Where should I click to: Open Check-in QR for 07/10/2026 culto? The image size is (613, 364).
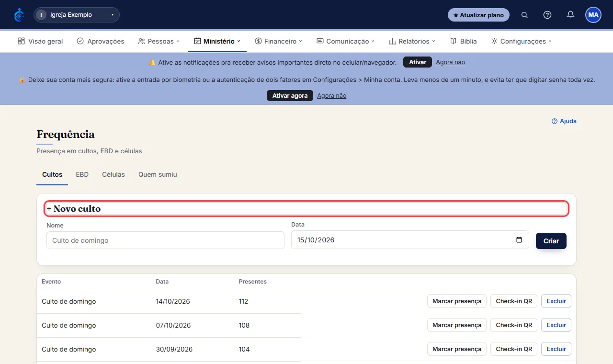tap(514, 325)
